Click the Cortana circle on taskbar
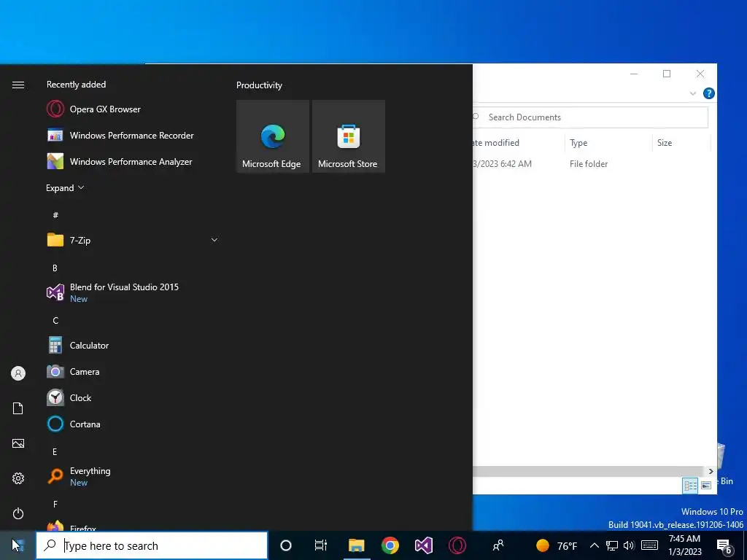This screenshot has height=560, width=747. [286, 545]
